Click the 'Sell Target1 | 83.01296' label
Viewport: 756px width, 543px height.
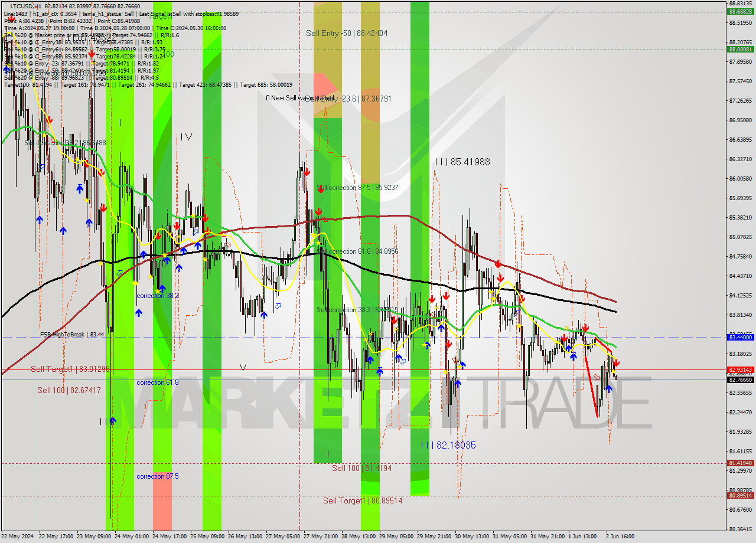(x=70, y=369)
